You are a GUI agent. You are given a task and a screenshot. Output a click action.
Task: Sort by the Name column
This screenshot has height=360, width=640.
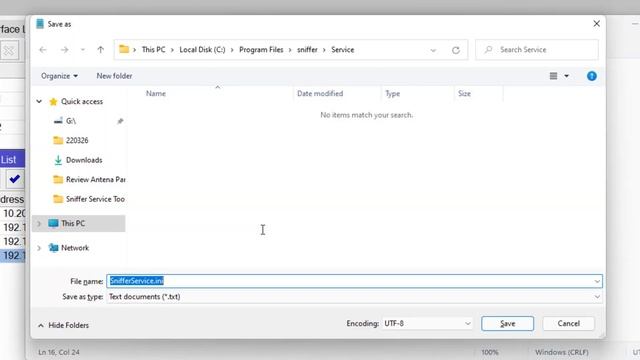(x=156, y=93)
